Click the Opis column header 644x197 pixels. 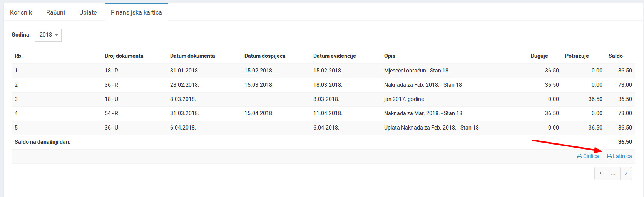[x=390, y=56]
